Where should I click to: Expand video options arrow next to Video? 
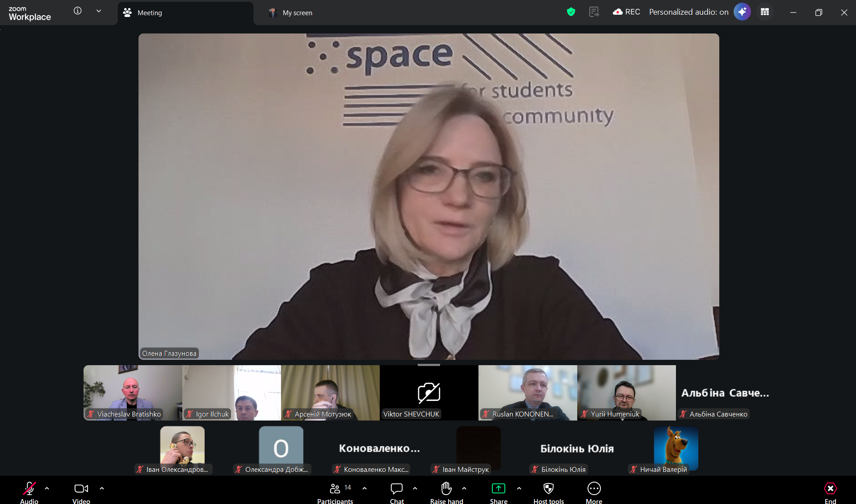click(x=102, y=488)
